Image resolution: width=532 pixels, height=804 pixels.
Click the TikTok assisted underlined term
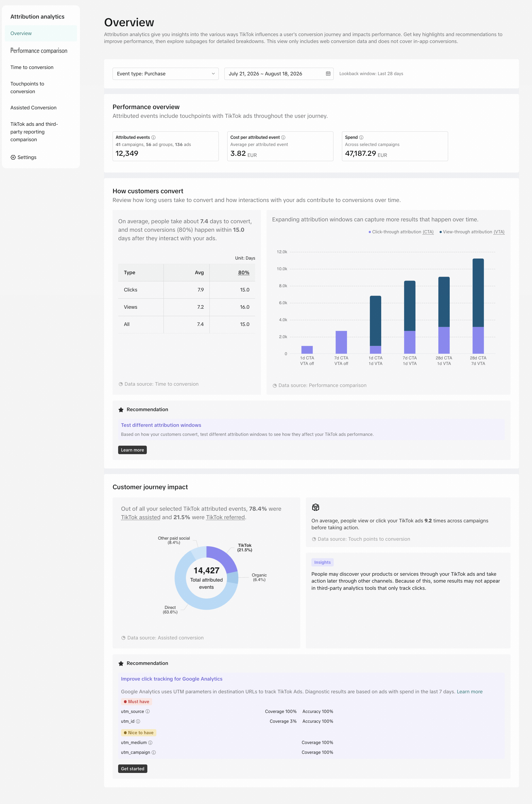[141, 517]
